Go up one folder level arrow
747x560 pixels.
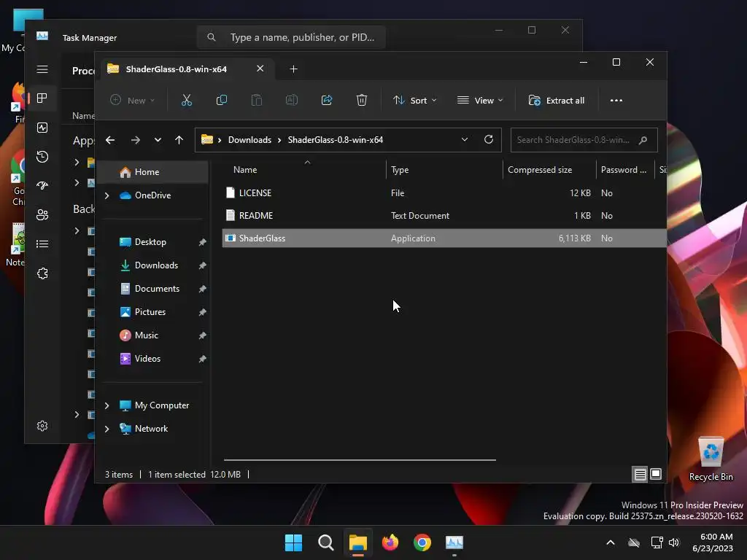click(x=179, y=140)
